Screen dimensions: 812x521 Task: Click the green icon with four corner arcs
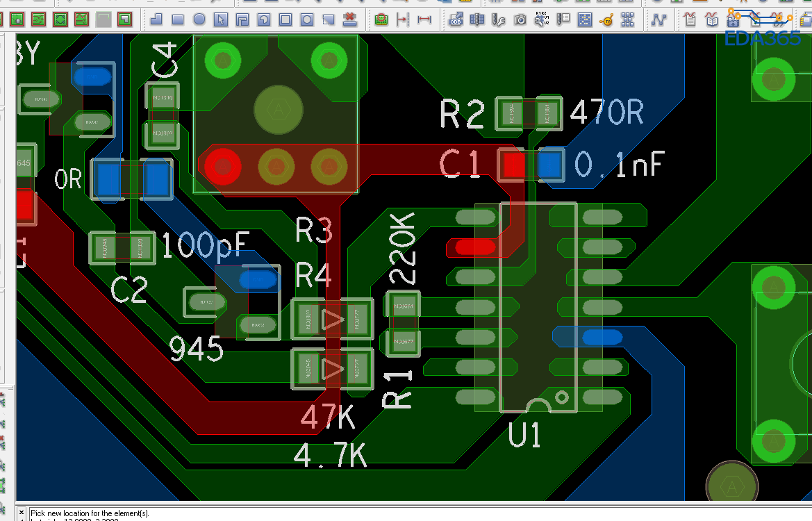tap(60, 19)
